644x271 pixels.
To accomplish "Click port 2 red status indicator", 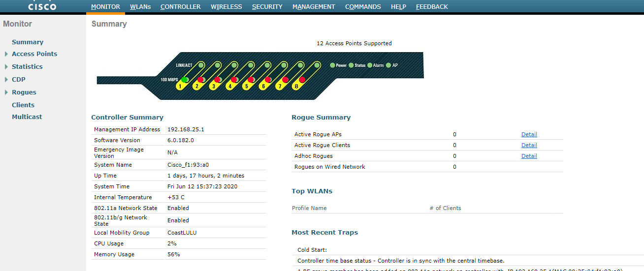I will pyautogui.click(x=201, y=80).
